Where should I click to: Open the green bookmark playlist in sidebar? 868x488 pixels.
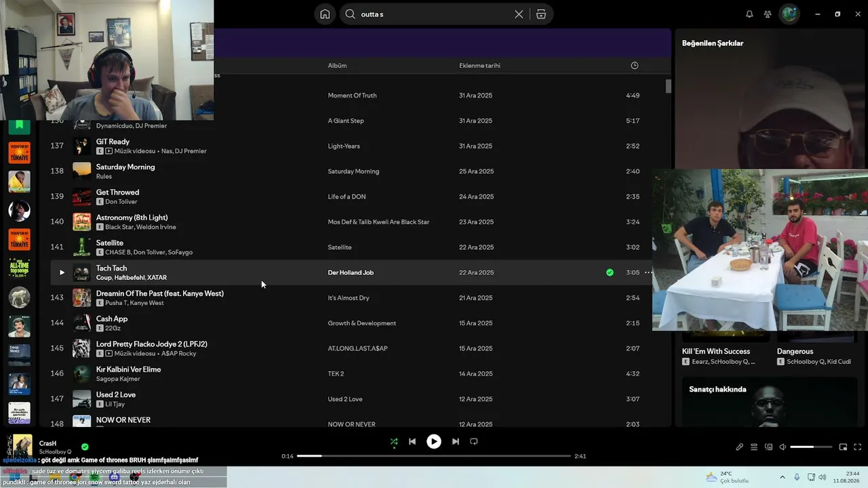click(x=19, y=125)
